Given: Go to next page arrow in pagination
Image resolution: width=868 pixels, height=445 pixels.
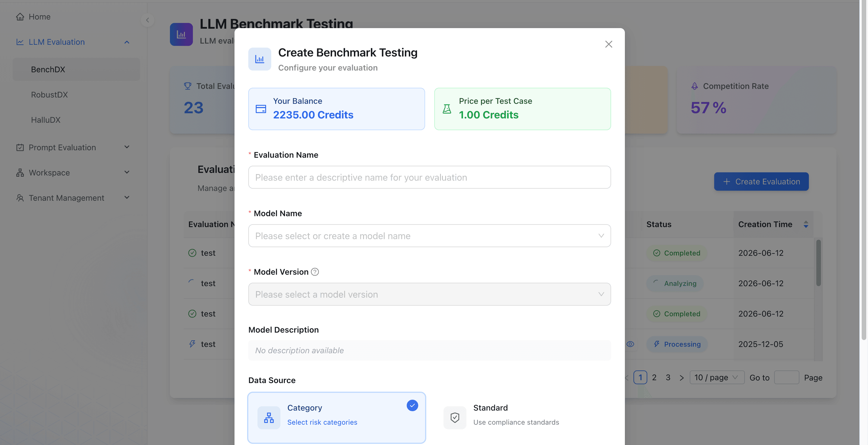Looking at the screenshot, I should (x=681, y=377).
